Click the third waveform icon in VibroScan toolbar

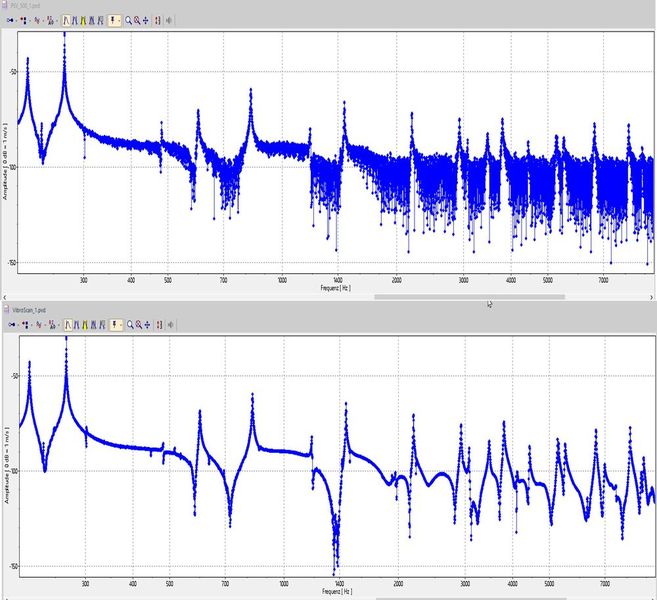point(39,325)
